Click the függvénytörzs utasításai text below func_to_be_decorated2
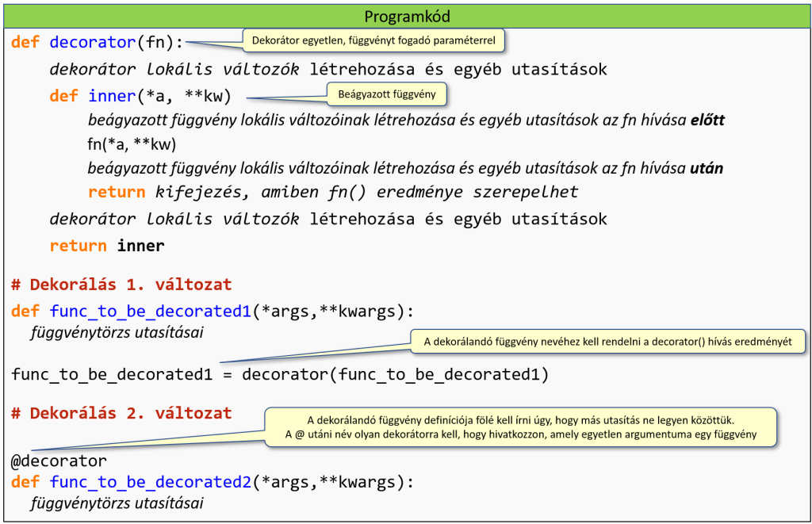Image resolution: width=812 pixels, height=524 pixels. pyautogui.click(x=116, y=503)
